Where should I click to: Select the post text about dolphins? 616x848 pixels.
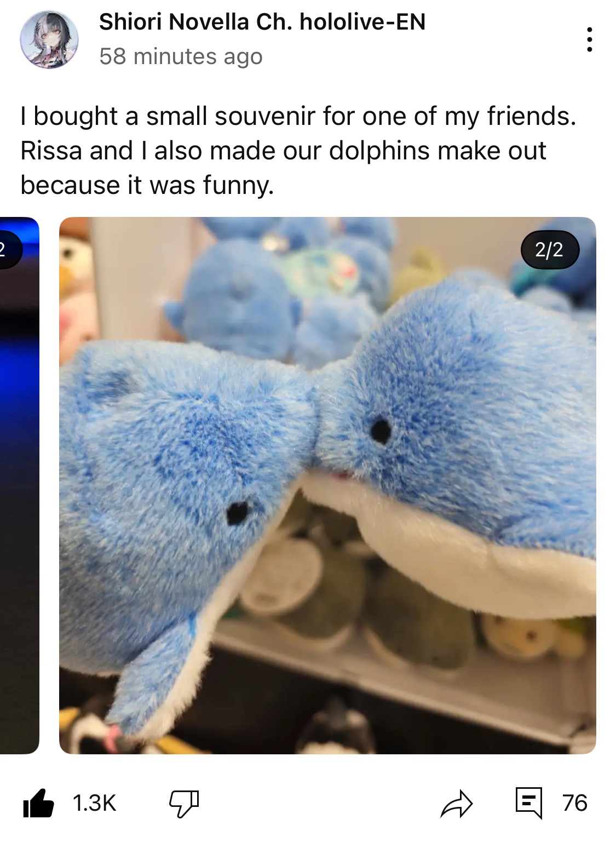click(x=298, y=151)
